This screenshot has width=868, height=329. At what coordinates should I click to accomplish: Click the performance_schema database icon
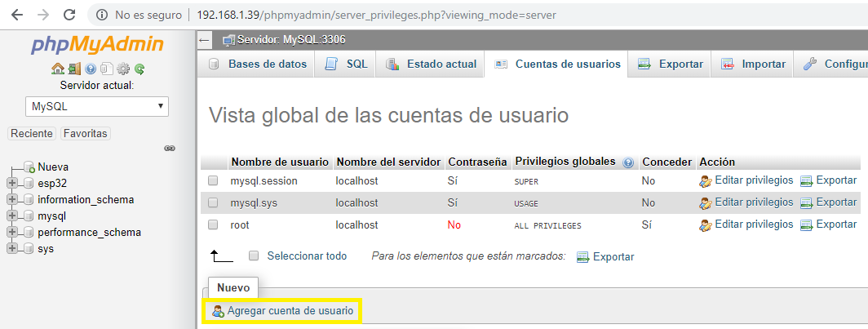[x=29, y=232]
